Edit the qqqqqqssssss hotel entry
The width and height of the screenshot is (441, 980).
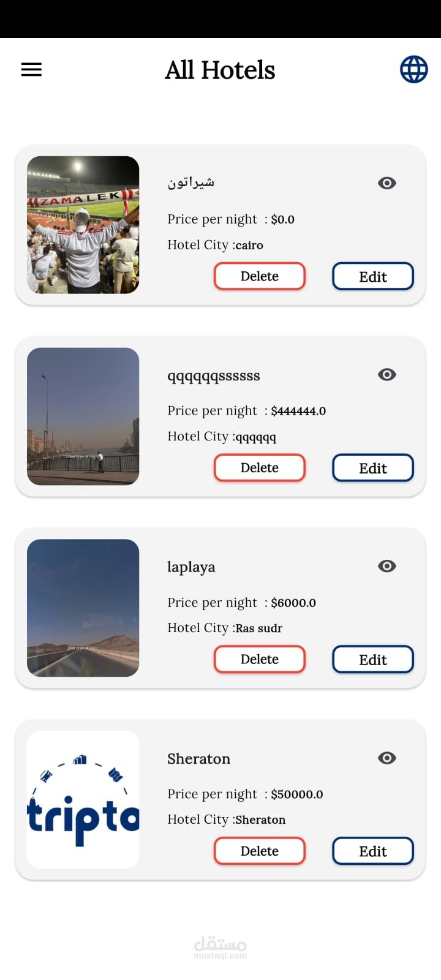(x=372, y=467)
